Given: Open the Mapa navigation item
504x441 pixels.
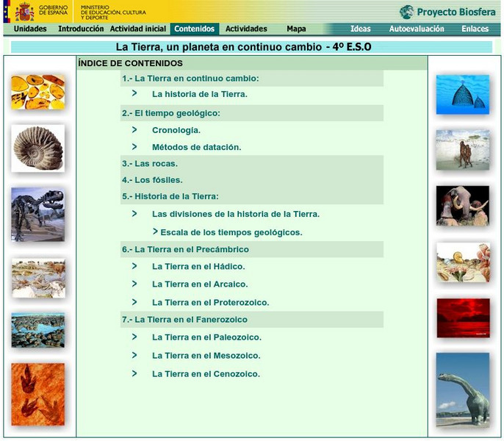Looking at the screenshot, I should click(x=296, y=29).
